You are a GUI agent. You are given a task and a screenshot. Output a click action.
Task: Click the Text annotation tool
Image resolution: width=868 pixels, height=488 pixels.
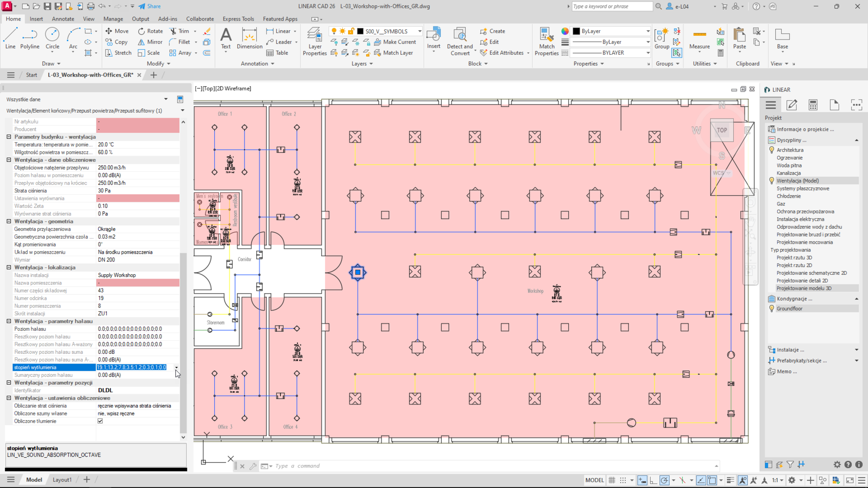click(226, 39)
